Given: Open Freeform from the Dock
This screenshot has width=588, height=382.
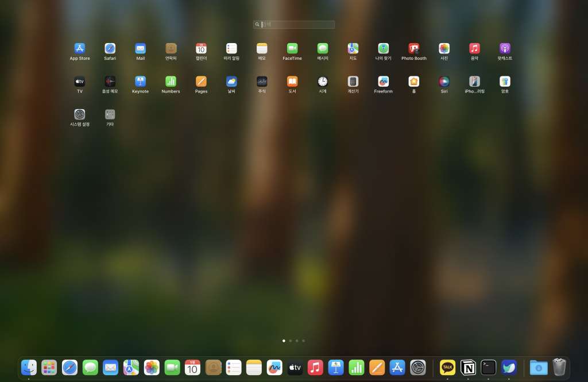Looking at the screenshot, I should click(274, 368).
